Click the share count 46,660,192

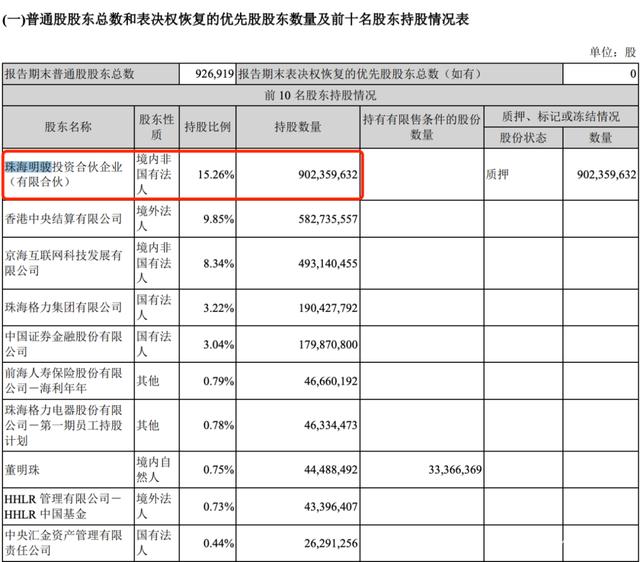point(331,381)
